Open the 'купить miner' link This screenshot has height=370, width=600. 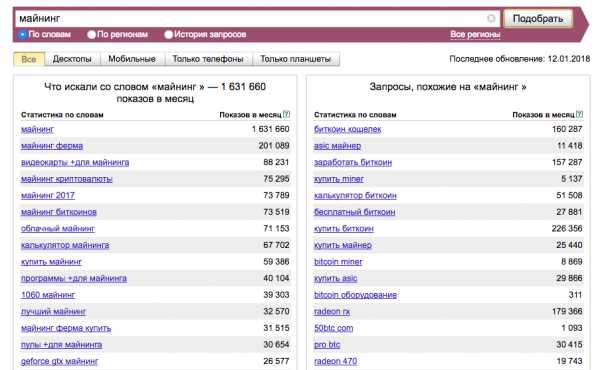coord(339,179)
